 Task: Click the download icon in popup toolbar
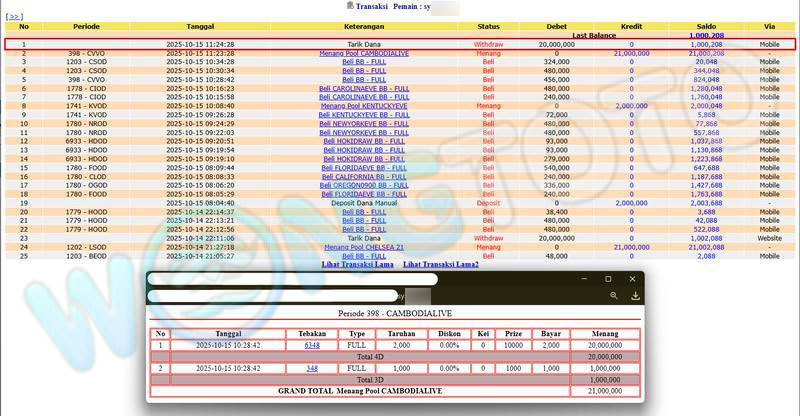click(x=634, y=296)
